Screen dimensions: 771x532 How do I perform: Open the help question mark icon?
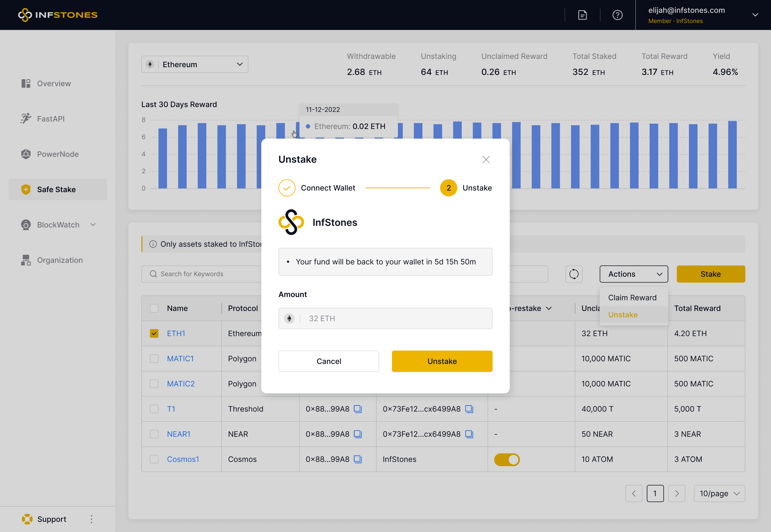pyautogui.click(x=617, y=15)
